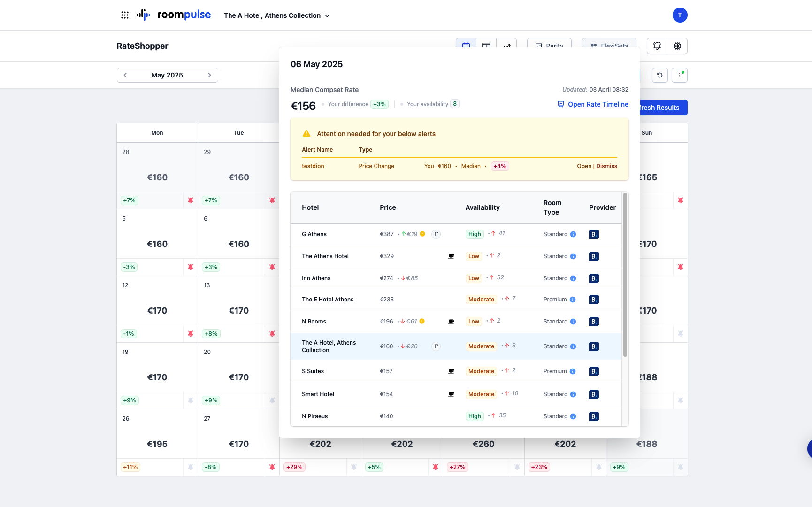Toggle the grey alert bell on Monday 19

(191, 400)
